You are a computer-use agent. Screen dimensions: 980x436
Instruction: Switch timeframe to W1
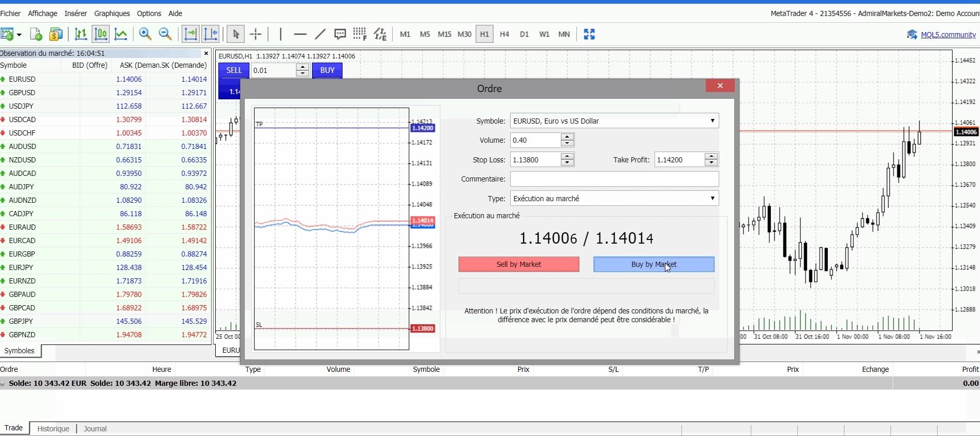[x=544, y=35]
